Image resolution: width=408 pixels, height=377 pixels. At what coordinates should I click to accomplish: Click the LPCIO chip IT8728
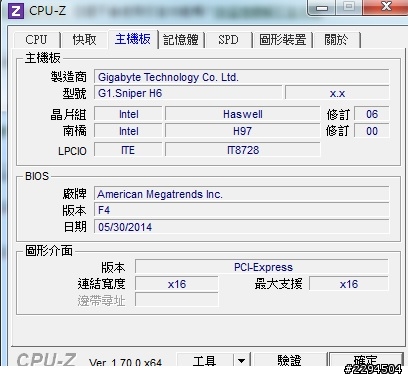point(243,150)
